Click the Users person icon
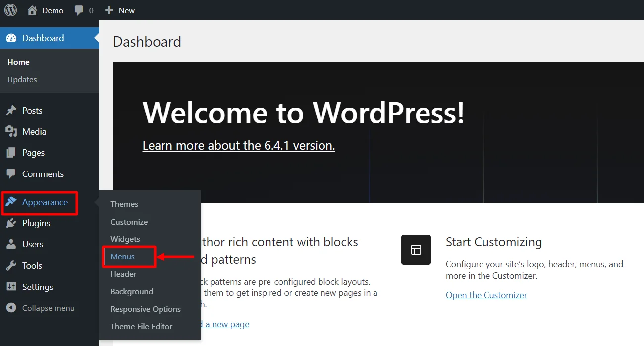The width and height of the screenshot is (644, 346). (x=11, y=244)
